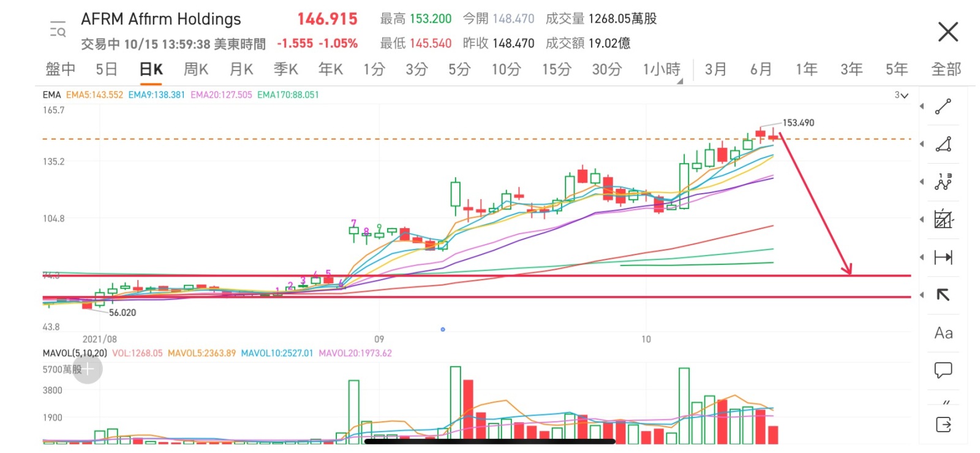This screenshot has width=980, height=453.
Task: Tap the MAVOL10:2527.01 value
Action: (277, 353)
